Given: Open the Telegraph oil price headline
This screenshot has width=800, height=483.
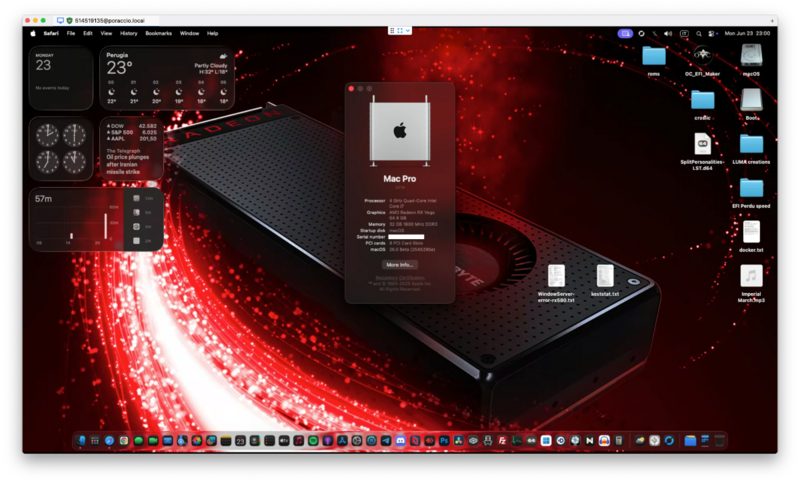Looking at the screenshot, I should [x=128, y=162].
